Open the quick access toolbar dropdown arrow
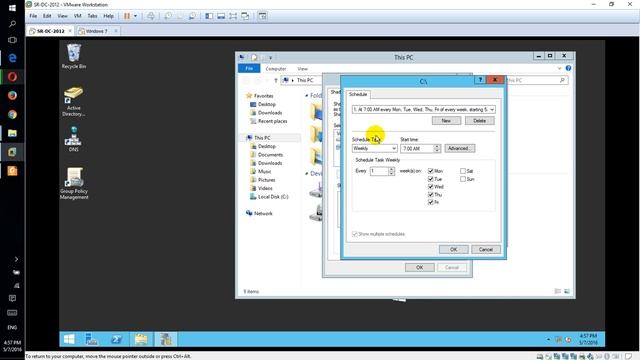Viewport: 640px width, 360px height. (270, 58)
